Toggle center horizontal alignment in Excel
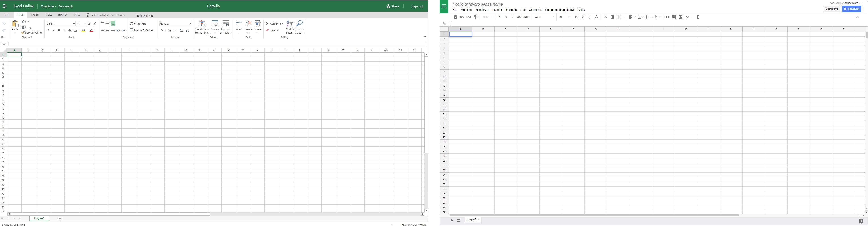The image size is (868, 230). (107, 30)
